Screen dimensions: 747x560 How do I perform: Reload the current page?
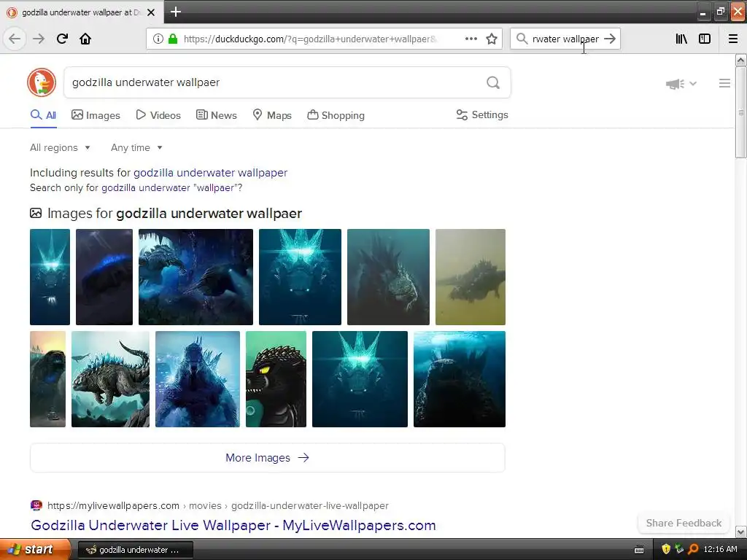(x=62, y=39)
